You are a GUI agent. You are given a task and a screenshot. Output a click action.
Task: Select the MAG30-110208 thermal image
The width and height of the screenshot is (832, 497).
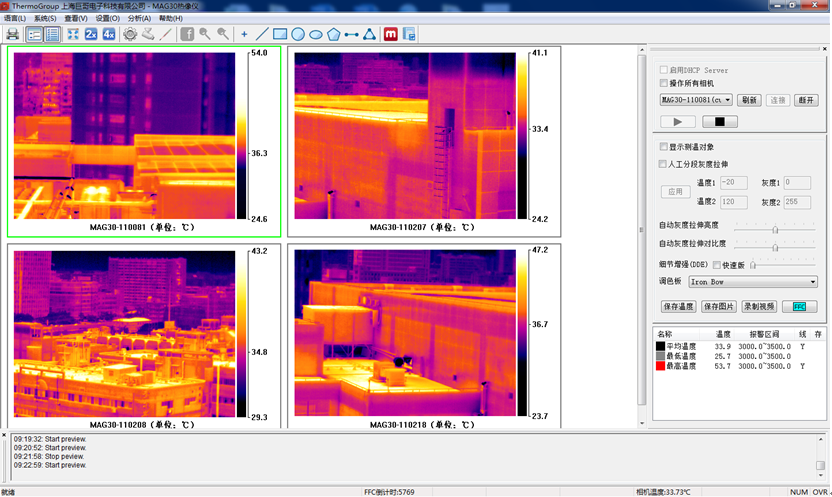124,334
